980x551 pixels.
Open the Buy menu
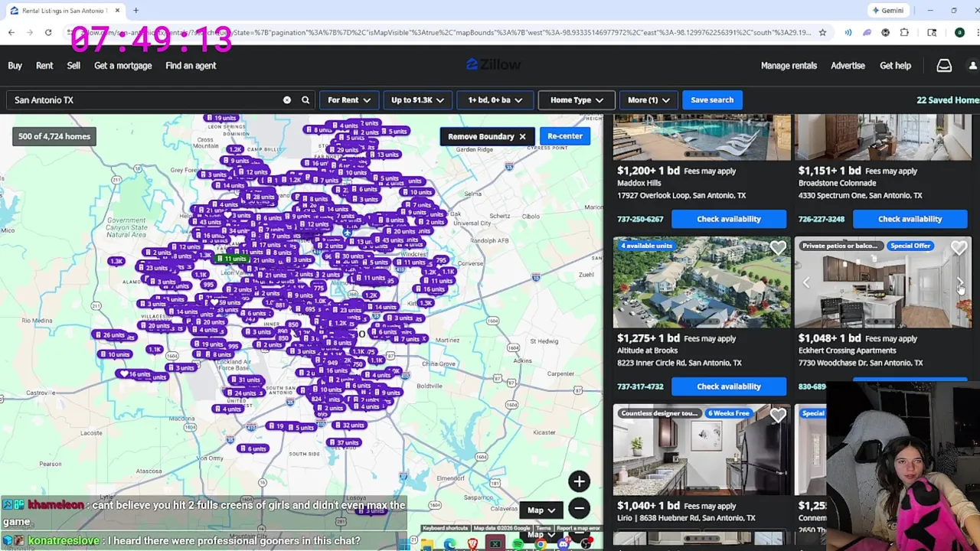click(x=15, y=66)
